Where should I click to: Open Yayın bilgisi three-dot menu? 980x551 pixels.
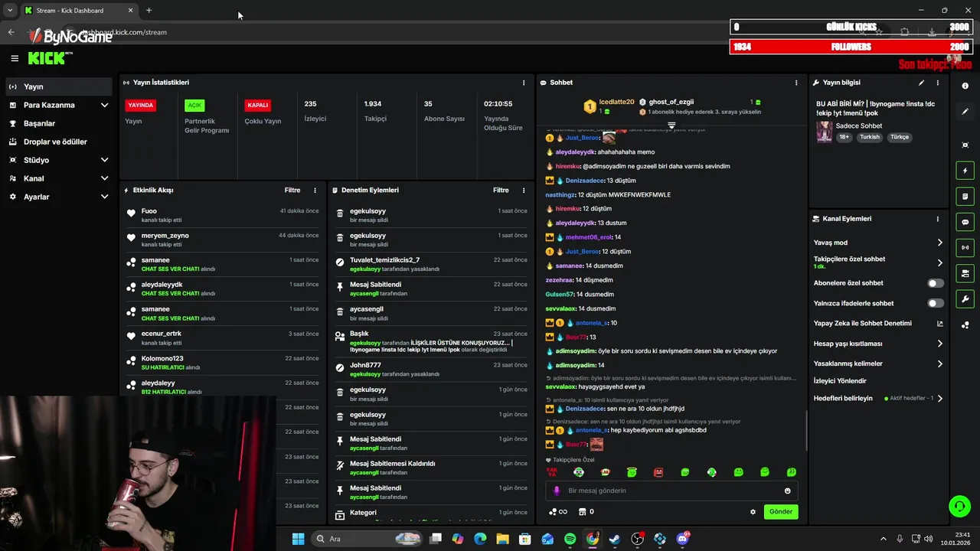coord(937,83)
